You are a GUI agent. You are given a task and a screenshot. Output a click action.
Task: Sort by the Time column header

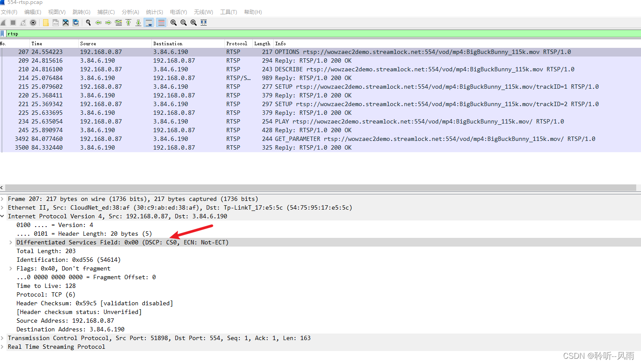[x=54, y=43]
